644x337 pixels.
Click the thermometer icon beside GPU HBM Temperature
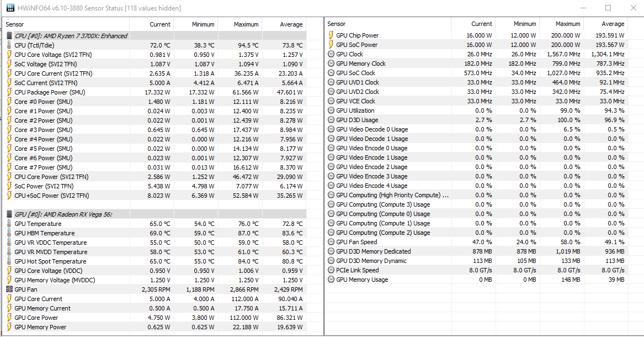click(x=9, y=233)
